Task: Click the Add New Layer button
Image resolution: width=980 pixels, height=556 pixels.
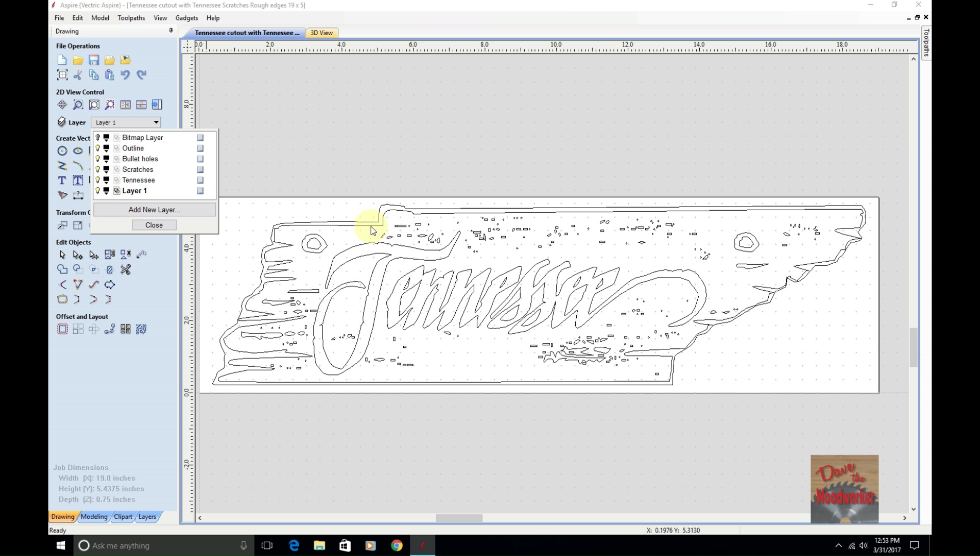Action: coord(154,210)
